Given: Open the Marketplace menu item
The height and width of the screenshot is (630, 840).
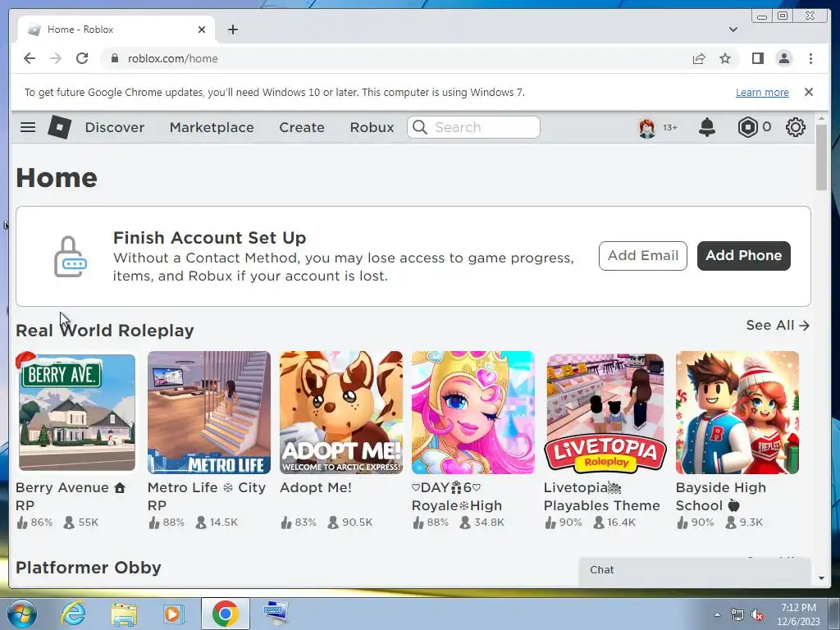Looking at the screenshot, I should tap(212, 127).
